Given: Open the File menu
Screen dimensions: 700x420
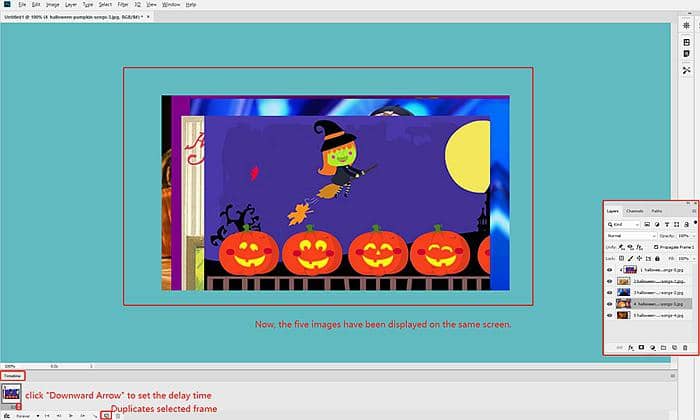Looking at the screenshot, I should (22, 4).
